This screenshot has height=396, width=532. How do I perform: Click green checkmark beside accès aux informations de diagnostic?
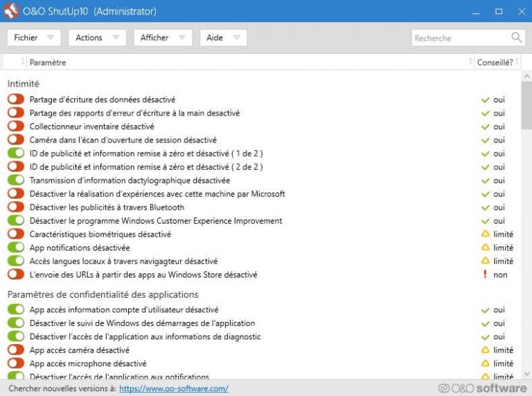tap(485, 337)
